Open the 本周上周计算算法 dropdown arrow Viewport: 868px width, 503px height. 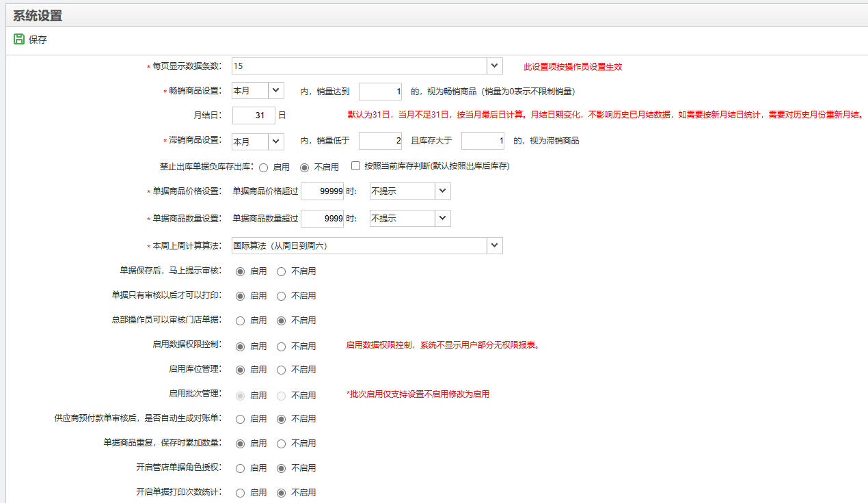click(495, 245)
